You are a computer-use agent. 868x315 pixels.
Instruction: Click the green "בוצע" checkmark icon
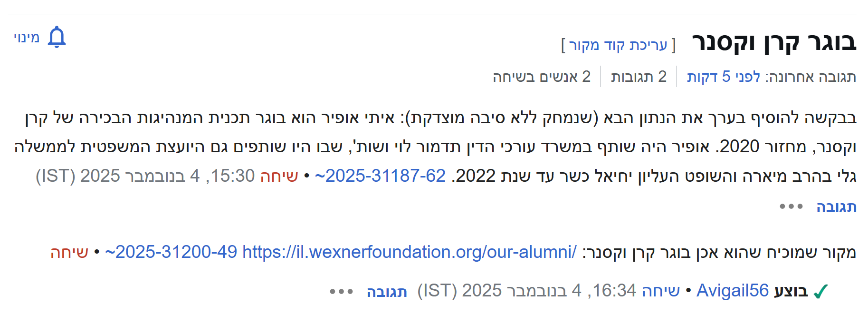coord(820,291)
